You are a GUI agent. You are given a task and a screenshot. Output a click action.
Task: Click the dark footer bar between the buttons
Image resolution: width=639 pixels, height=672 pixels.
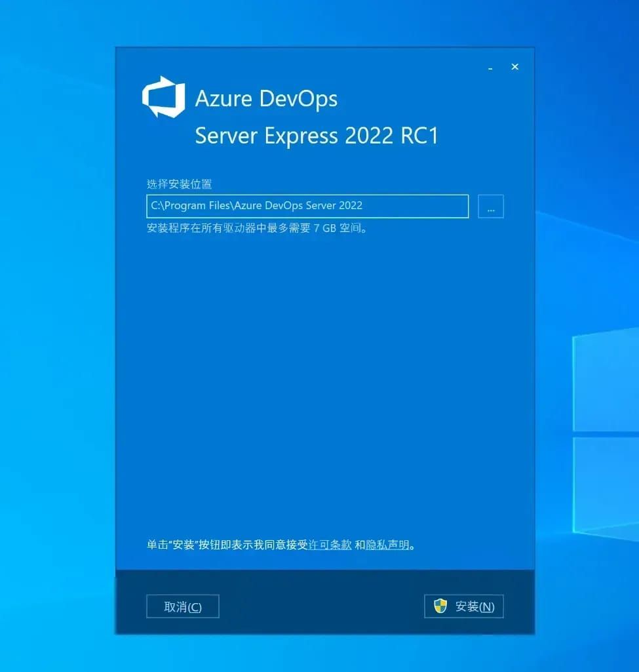[321, 606]
